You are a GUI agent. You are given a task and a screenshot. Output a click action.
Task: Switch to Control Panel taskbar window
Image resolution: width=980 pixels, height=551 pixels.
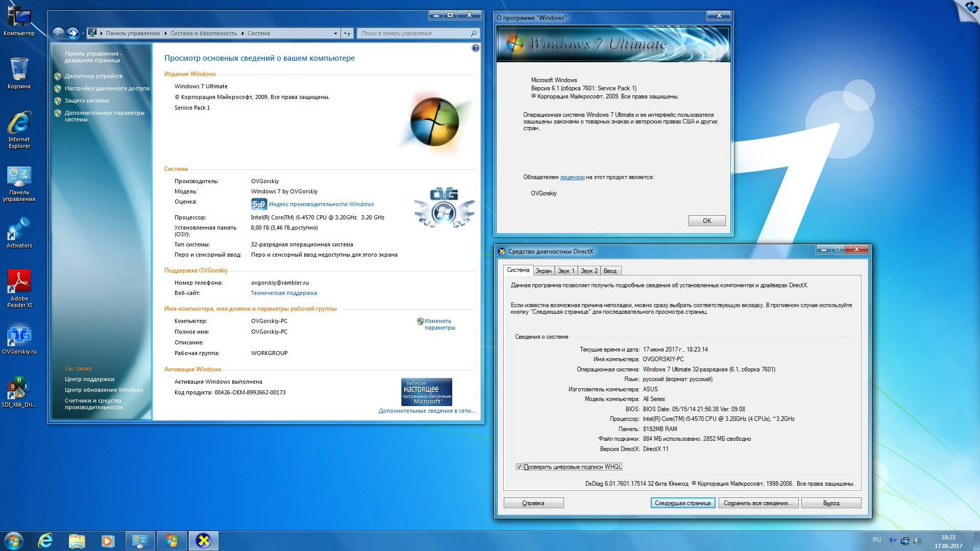click(x=140, y=541)
